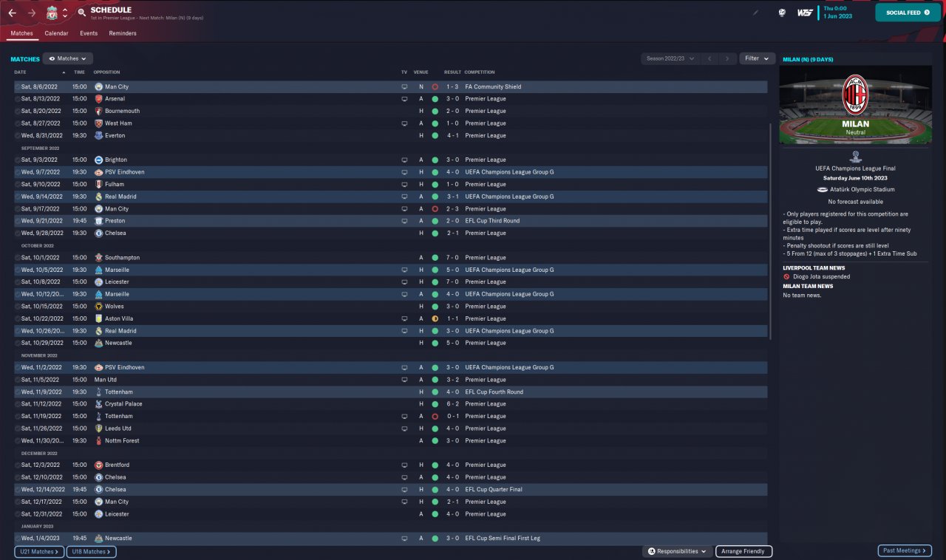Click the Arrange Friendly button
946x560 pixels.
pos(743,551)
